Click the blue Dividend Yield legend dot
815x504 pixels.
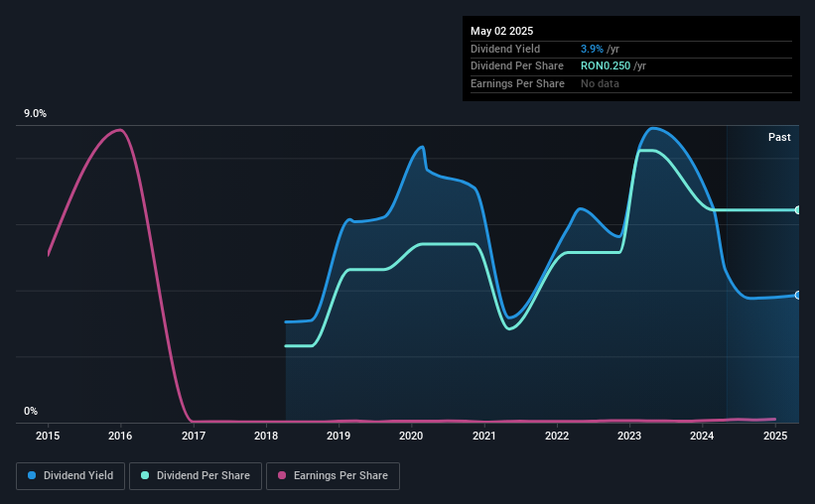click(32, 475)
